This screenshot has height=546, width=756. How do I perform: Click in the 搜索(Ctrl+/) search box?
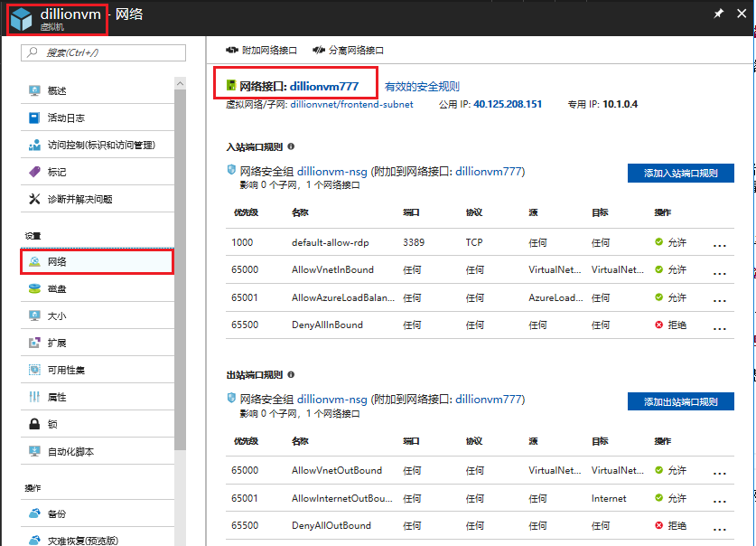[x=103, y=53]
